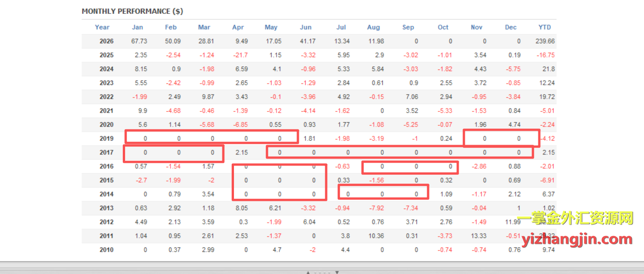Select the 2011 November value 13.33

(478, 236)
